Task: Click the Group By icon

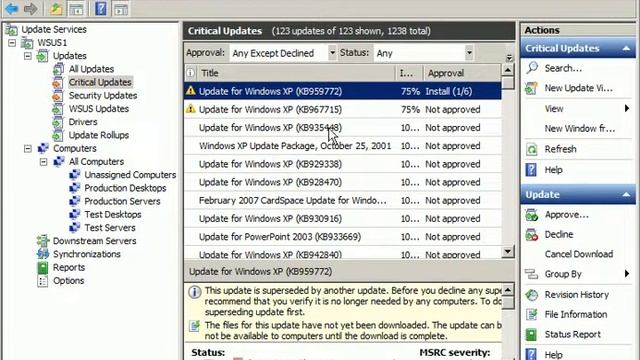Action: pos(531,274)
